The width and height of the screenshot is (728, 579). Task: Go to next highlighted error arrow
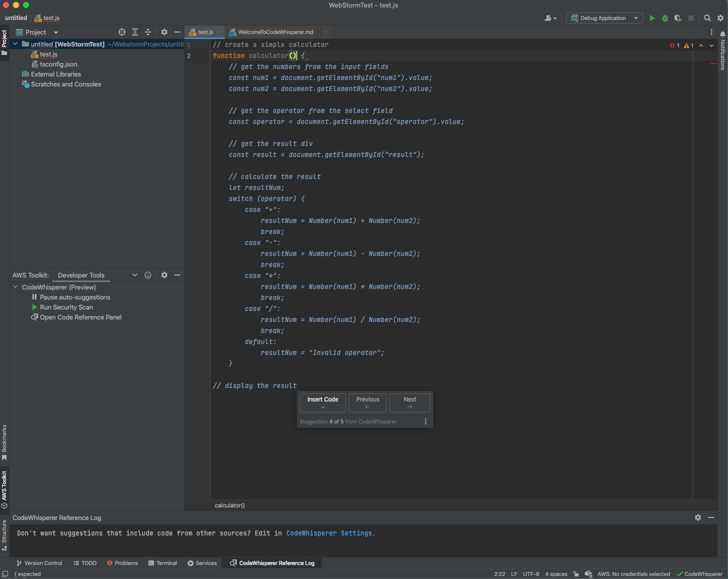pos(712,45)
